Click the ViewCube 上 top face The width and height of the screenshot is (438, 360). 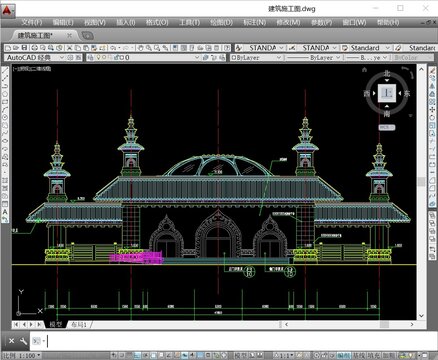[x=387, y=93]
